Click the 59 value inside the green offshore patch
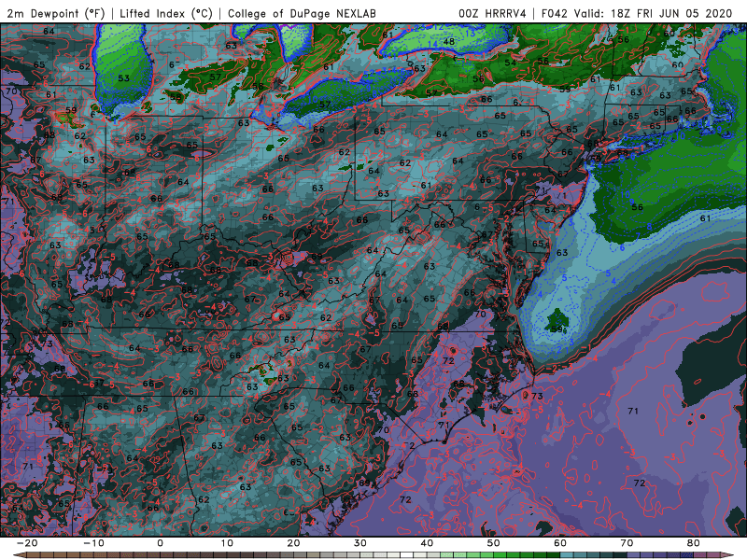The height and width of the screenshot is (560, 747). (x=557, y=329)
